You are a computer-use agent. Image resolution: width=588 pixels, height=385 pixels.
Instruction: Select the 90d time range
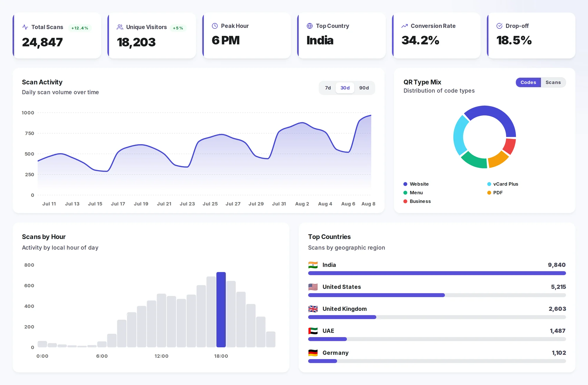(x=364, y=88)
